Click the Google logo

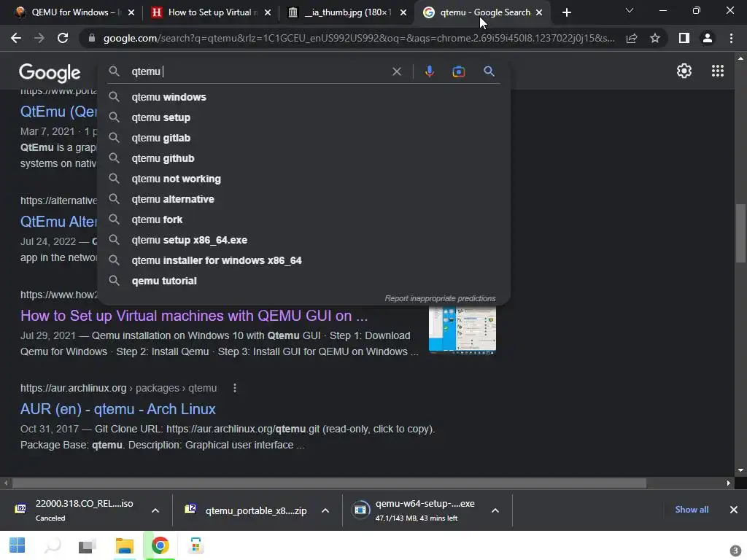(x=50, y=72)
